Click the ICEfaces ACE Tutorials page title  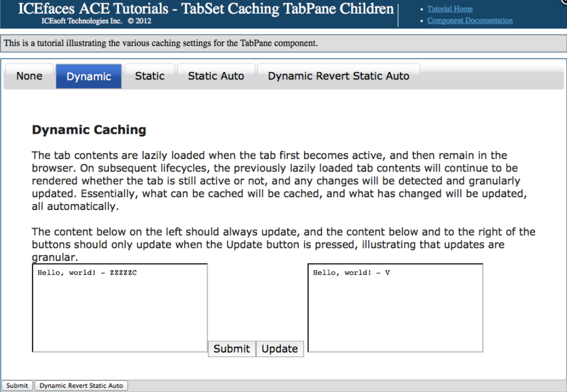coord(206,9)
